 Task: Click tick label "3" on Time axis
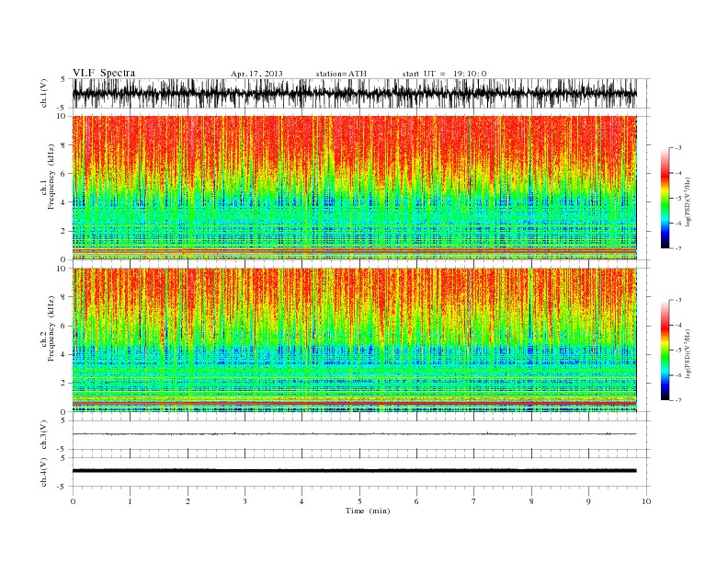click(x=245, y=501)
